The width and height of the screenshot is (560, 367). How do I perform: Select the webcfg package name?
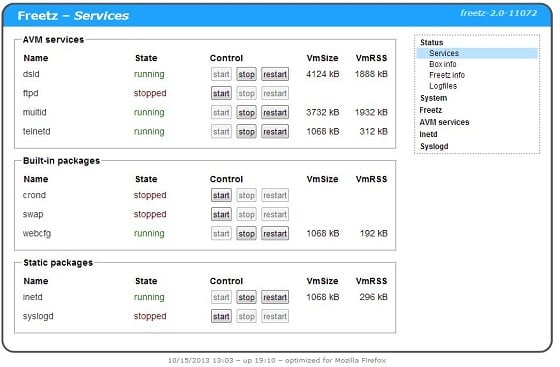tap(37, 233)
